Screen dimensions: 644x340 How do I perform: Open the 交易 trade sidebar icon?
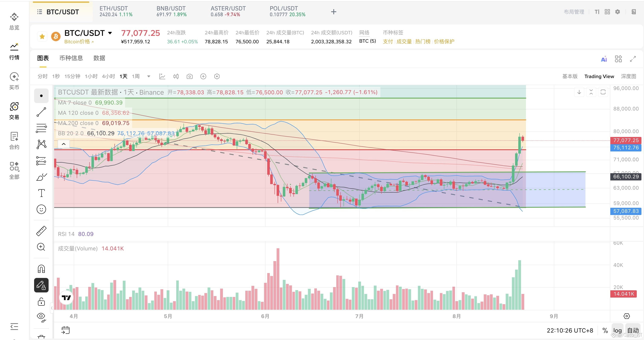tap(14, 111)
